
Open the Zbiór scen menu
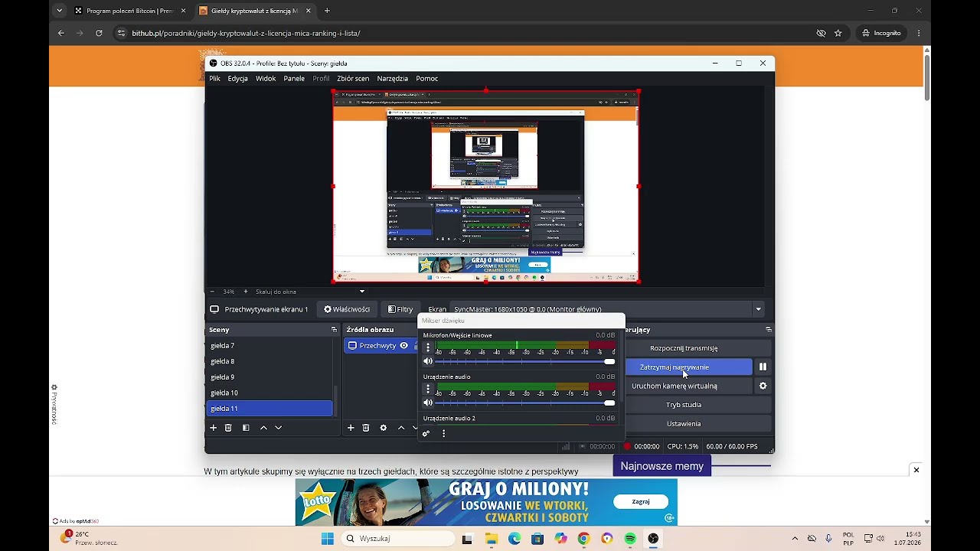click(x=353, y=78)
